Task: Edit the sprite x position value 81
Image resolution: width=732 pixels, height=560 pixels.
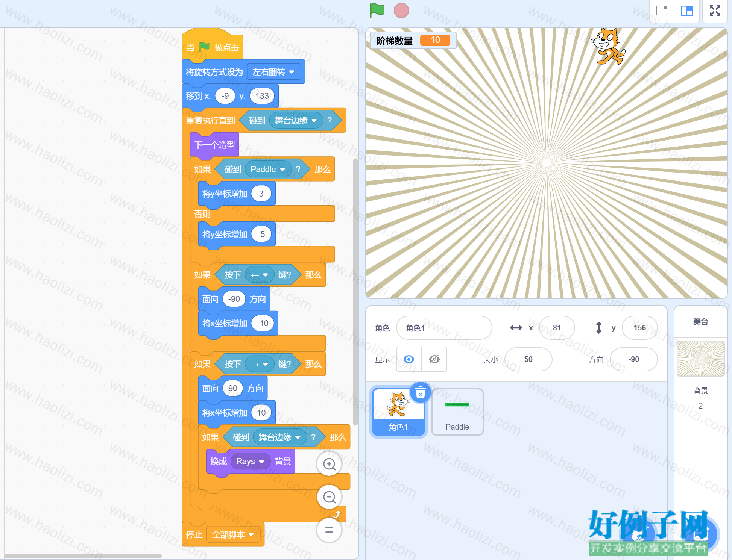Action: coord(557,328)
